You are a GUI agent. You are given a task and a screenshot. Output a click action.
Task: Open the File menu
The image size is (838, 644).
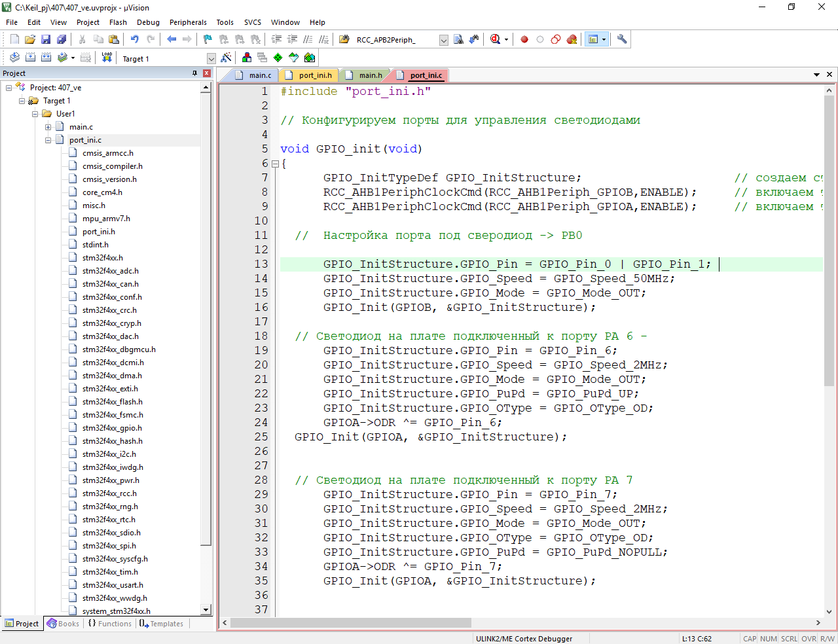[12, 22]
